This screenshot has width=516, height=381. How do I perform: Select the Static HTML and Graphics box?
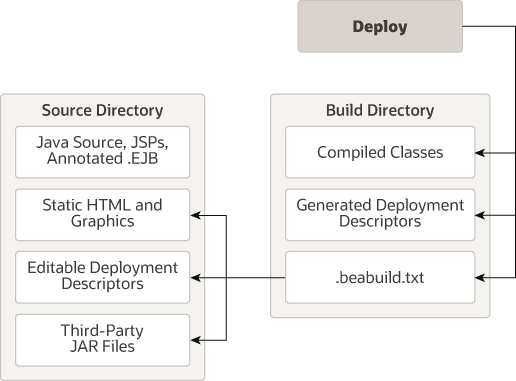tap(103, 215)
